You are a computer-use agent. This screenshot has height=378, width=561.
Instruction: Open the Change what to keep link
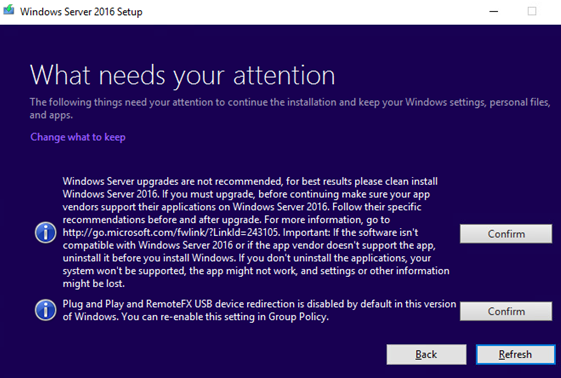pos(78,137)
